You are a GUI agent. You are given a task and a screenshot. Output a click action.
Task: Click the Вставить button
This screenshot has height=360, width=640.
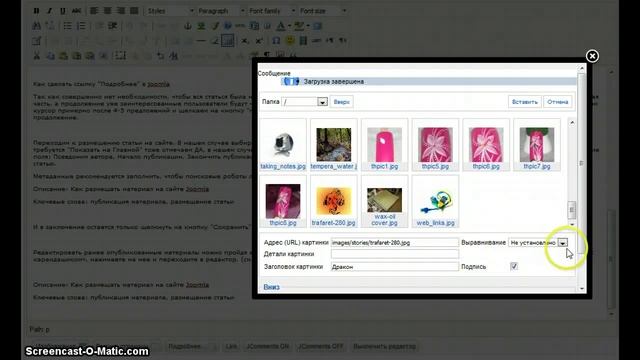click(524, 102)
